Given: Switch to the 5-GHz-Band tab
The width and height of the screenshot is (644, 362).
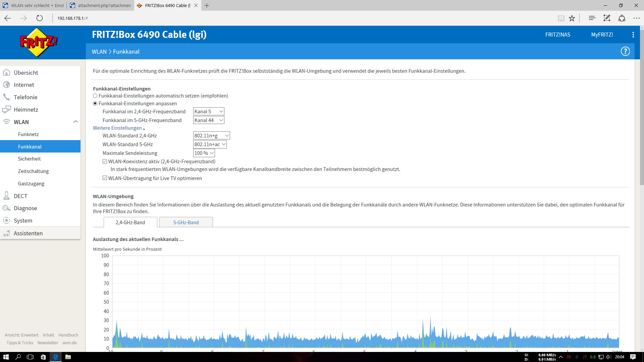Looking at the screenshot, I should point(186,222).
